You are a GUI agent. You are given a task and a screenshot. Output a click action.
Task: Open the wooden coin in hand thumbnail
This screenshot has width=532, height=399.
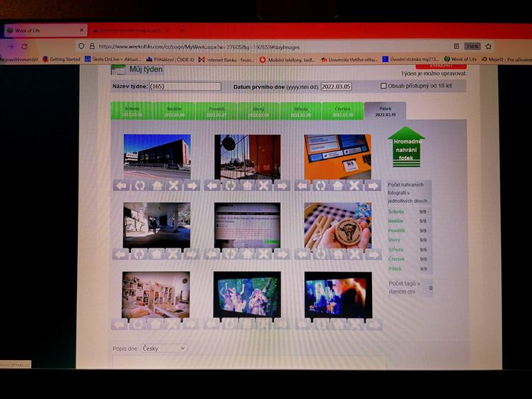[x=338, y=226]
